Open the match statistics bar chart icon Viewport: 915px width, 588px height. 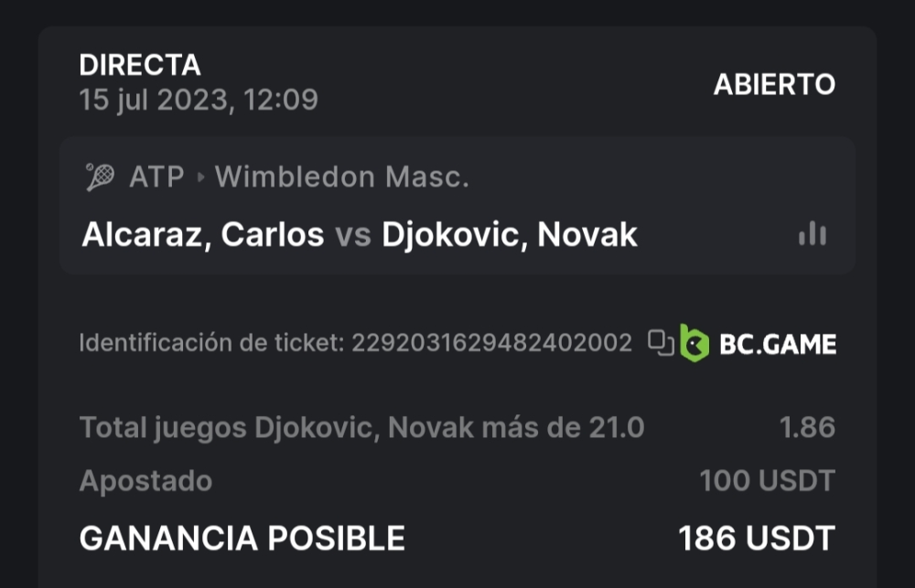(812, 235)
